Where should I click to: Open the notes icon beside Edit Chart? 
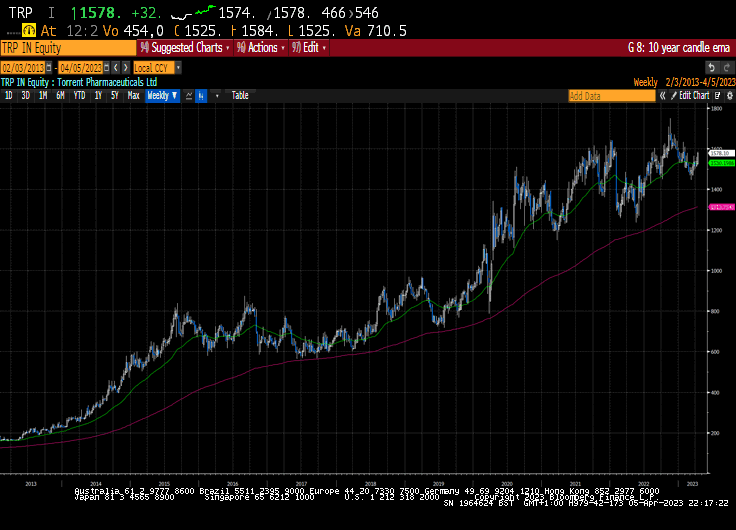718,96
